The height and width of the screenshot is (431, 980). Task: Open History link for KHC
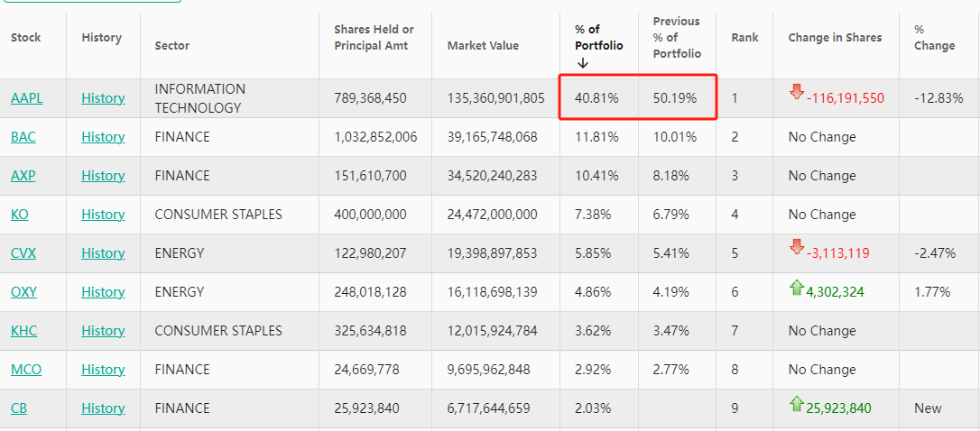point(103,331)
